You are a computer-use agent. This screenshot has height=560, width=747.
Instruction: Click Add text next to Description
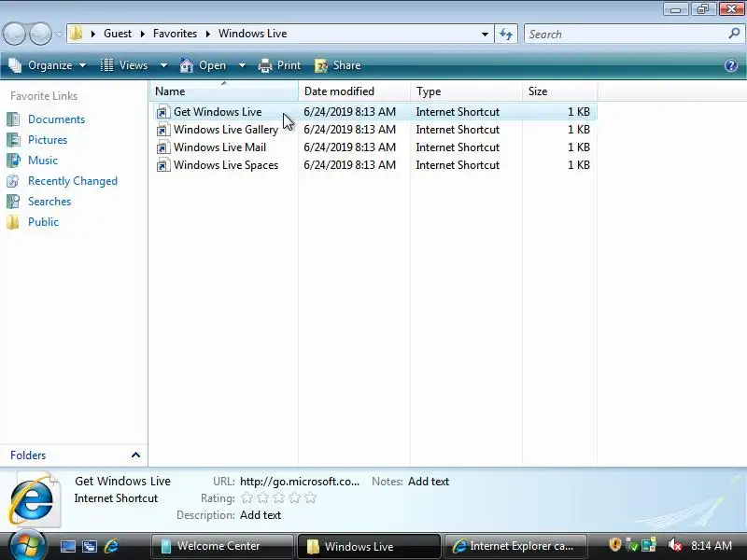click(x=261, y=515)
